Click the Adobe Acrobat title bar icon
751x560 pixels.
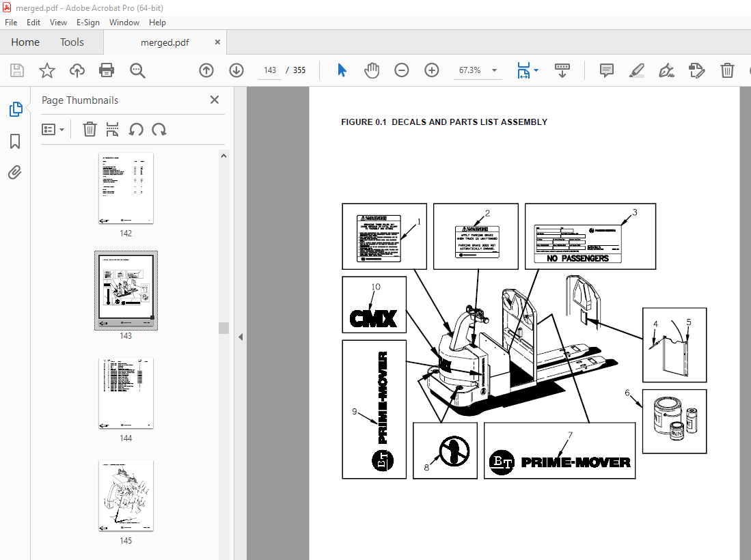click(x=7, y=8)
